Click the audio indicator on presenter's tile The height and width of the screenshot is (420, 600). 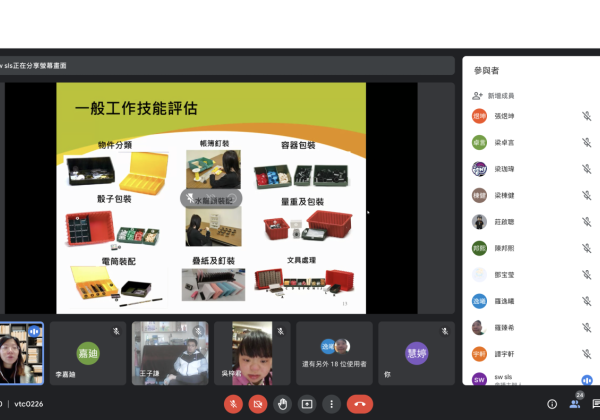(x=34, y=331)
